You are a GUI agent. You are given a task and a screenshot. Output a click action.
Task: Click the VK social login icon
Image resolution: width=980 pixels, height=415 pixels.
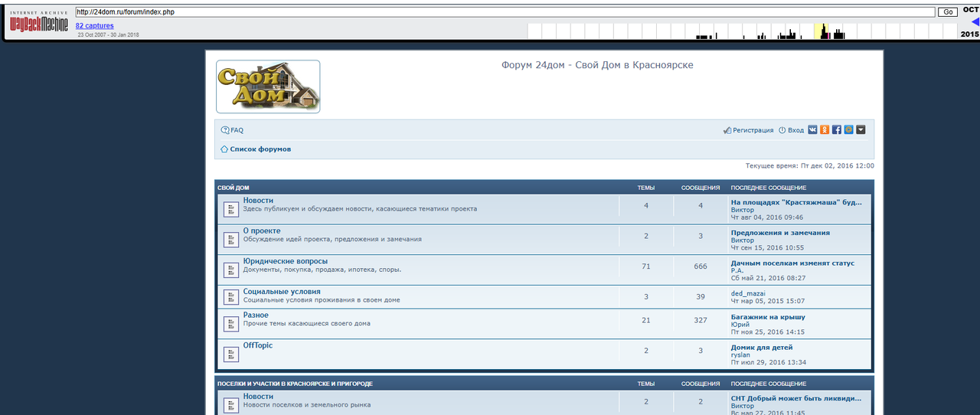812,130
